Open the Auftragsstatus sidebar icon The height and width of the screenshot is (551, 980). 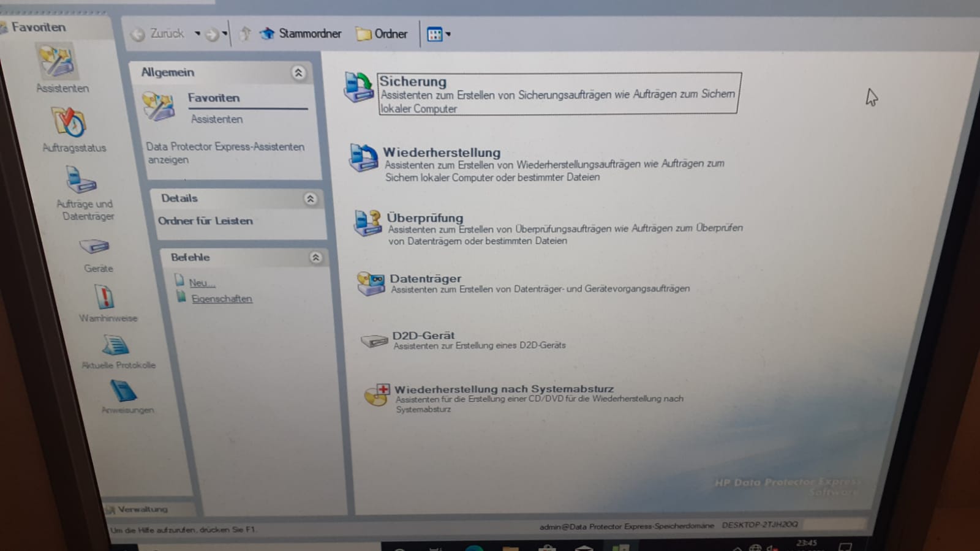(x=69, y=122)
